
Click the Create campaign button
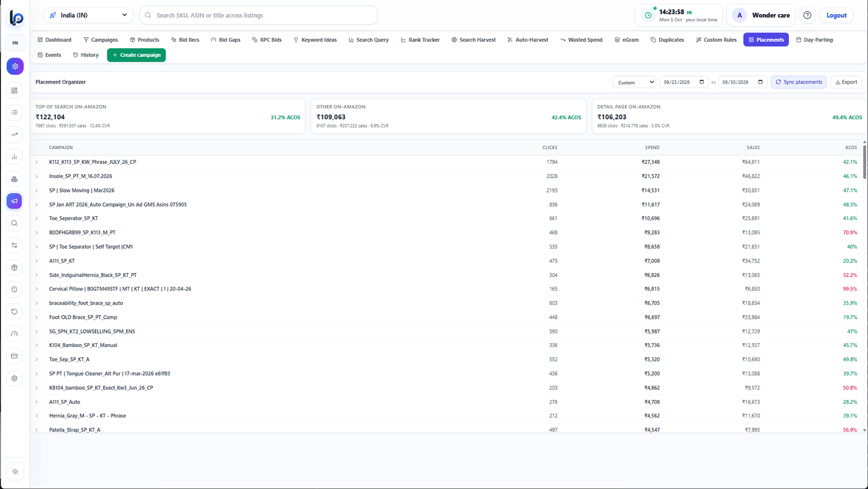[x=136, y=55]
